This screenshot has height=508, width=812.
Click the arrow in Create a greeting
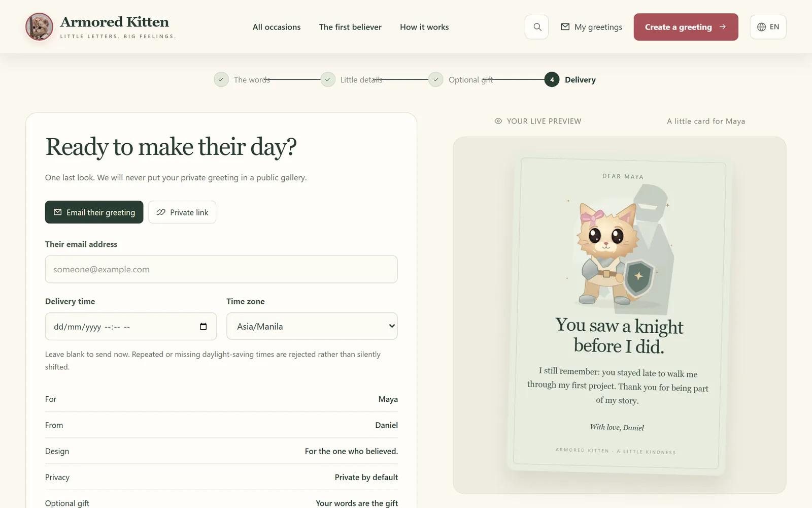point(722,27)
